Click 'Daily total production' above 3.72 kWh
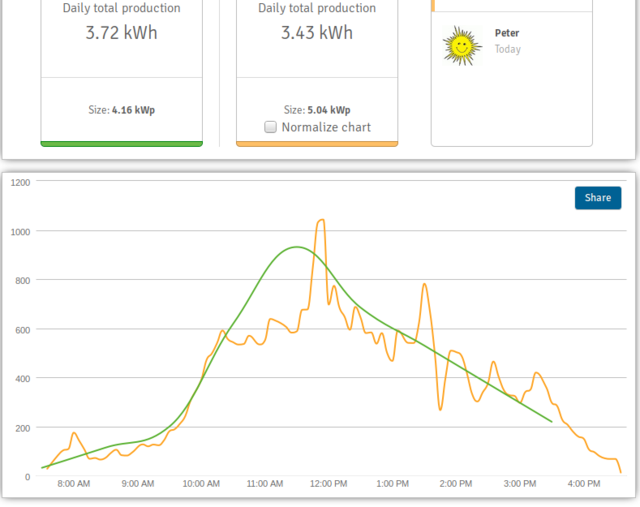Image resolution: width=640 pixels, height=507 pixels. pyautogui.click(x=122, y=8)
